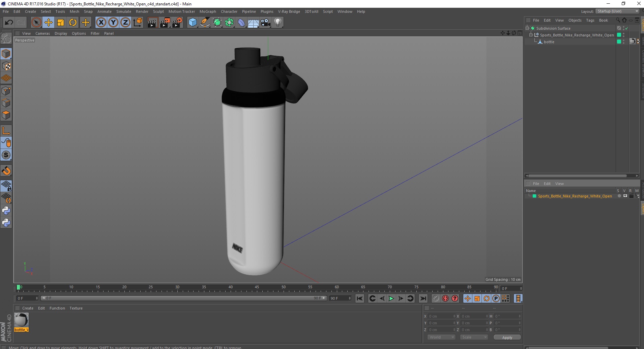
Task: Click the Apply button
Action: (507, 337)
